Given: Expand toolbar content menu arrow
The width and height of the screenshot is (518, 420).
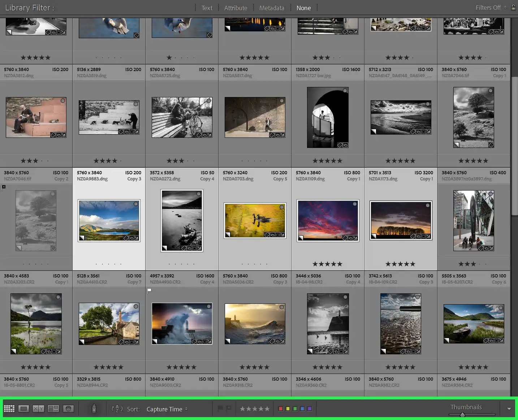Looking at the screenshot, I should coord(509,409).
